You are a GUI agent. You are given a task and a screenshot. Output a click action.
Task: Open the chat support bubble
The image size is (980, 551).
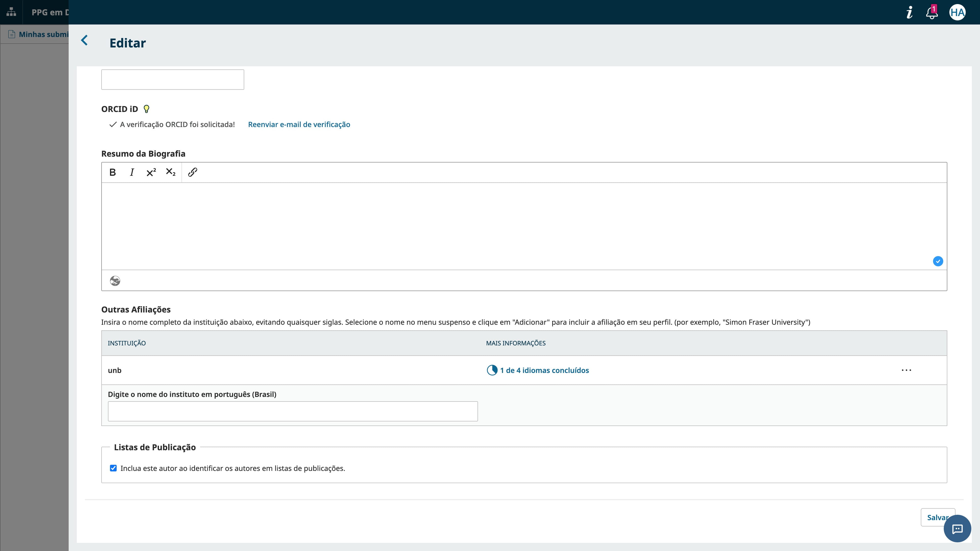[x=957, y=529]
